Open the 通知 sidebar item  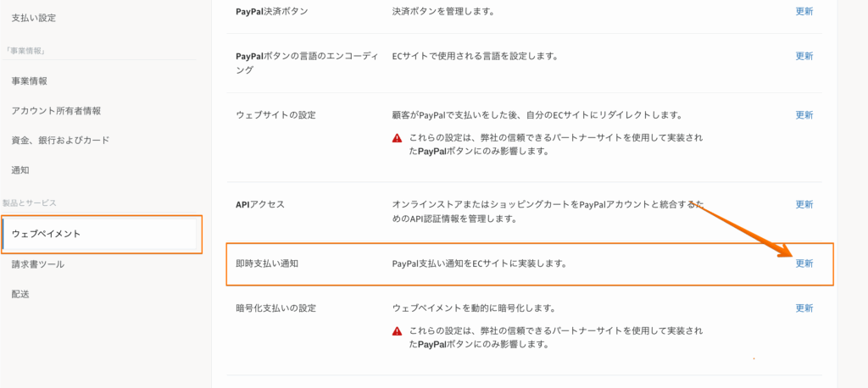tap(20, 170)
